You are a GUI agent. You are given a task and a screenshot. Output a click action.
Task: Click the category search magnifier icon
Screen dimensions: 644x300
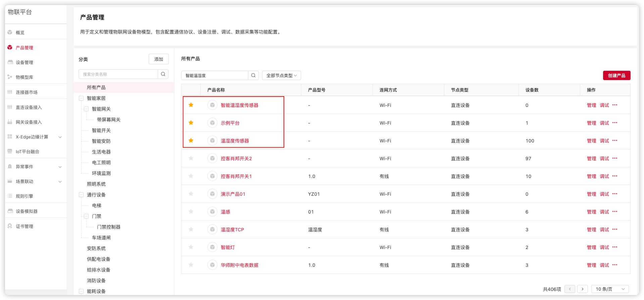coord(163,74)
